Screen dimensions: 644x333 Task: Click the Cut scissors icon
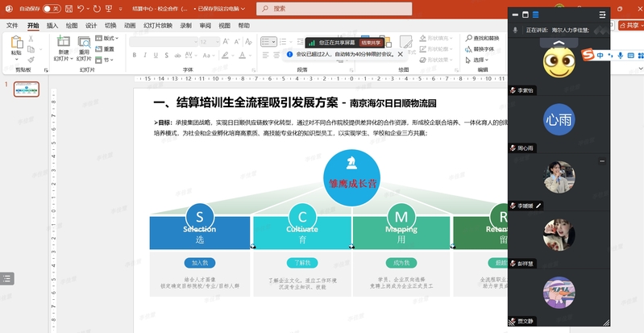click(31, 39)
